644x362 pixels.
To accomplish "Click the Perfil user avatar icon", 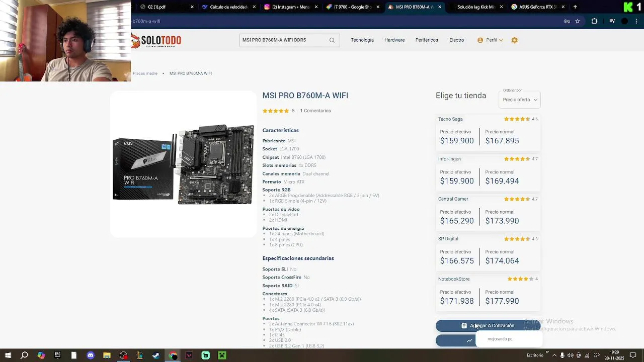I will coord(480,40).
